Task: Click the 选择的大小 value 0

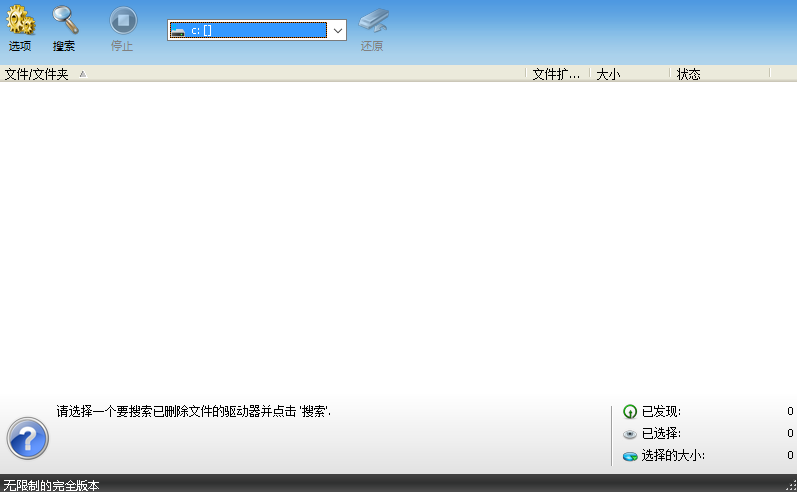Action: coord(790,455)
